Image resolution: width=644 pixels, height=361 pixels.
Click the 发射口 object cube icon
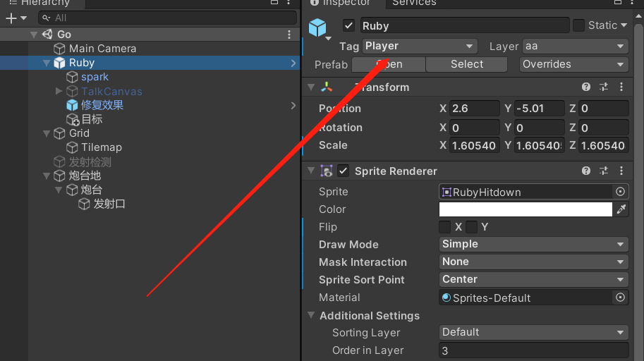(x=84, y=204)
